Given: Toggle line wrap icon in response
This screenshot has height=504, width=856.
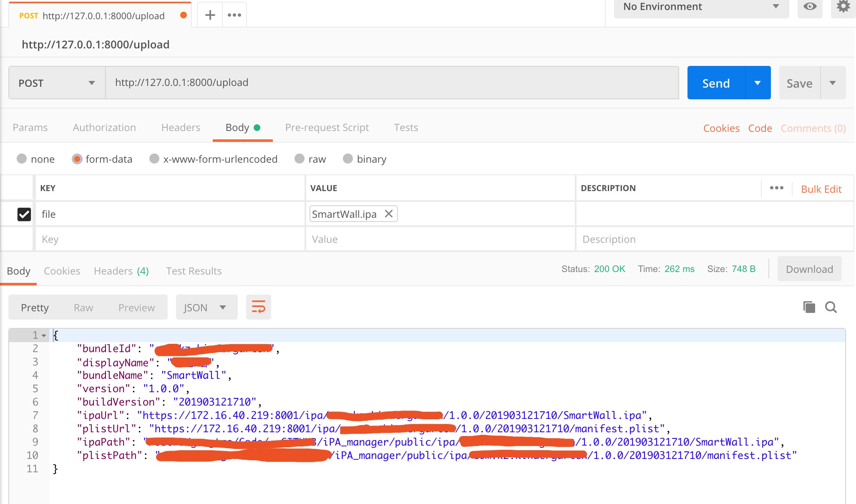Looking at the screenshot, I should (258, 307).
